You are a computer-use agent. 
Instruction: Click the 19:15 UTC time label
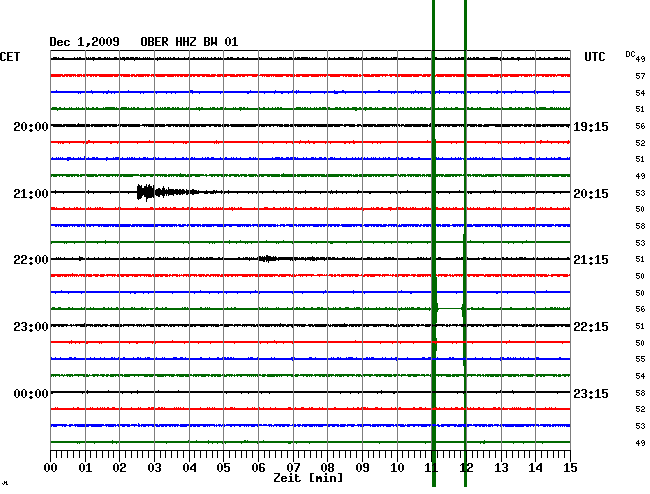pos(591,127)
